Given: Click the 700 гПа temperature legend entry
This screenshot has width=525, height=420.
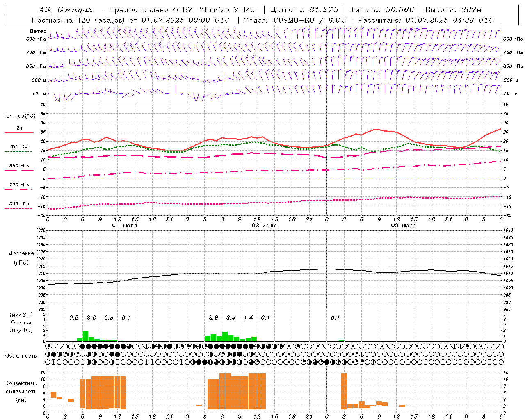Looking at the screenshot, I should click(x=19, y=185).
